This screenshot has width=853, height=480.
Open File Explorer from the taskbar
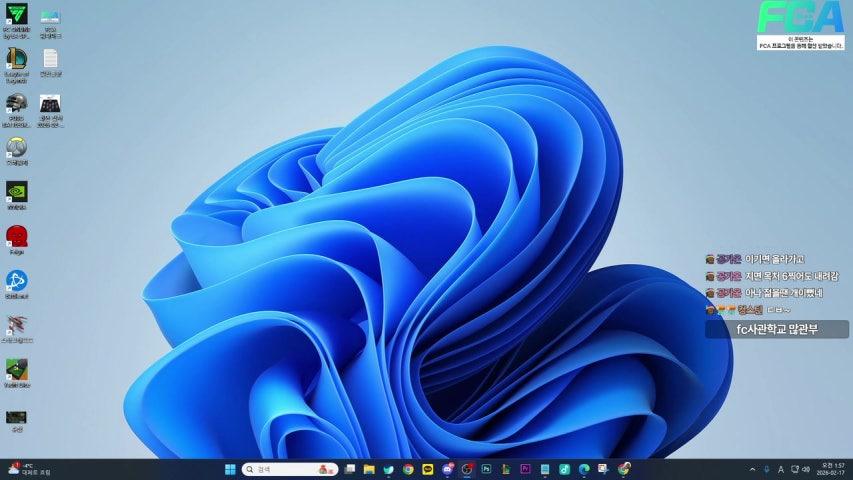[369, 469]
